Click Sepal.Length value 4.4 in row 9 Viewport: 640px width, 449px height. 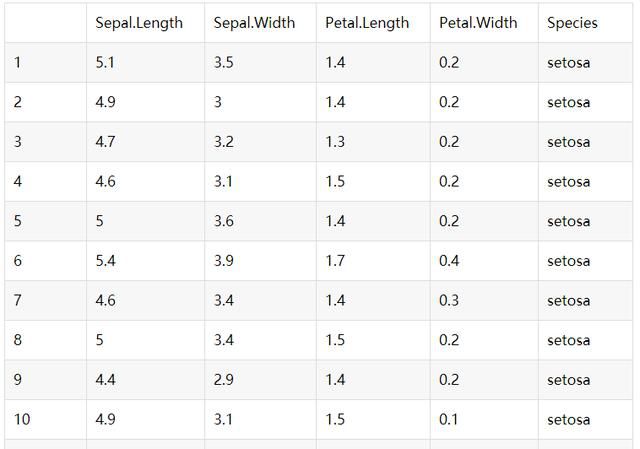[105, 380]
